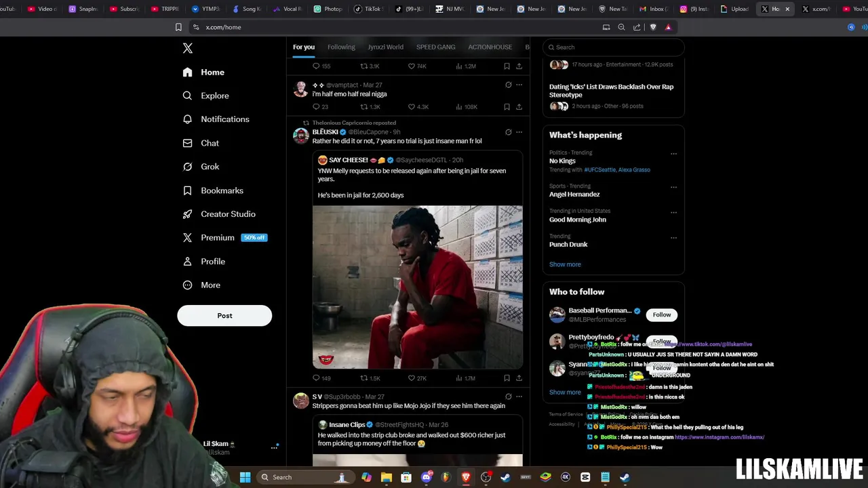Open the options menu for Punch Drunk trend
This screenshot has height=488, width=868.
point(673,238)
